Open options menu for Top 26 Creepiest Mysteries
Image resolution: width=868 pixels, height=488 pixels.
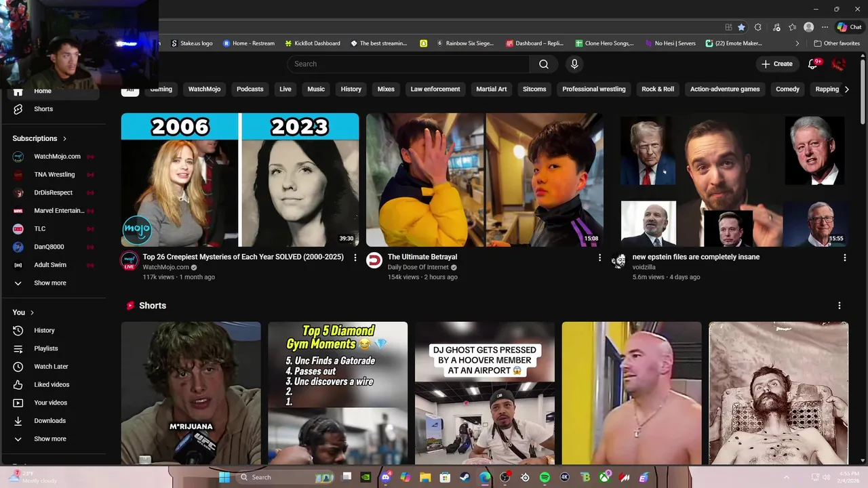(x=355, y=258)
